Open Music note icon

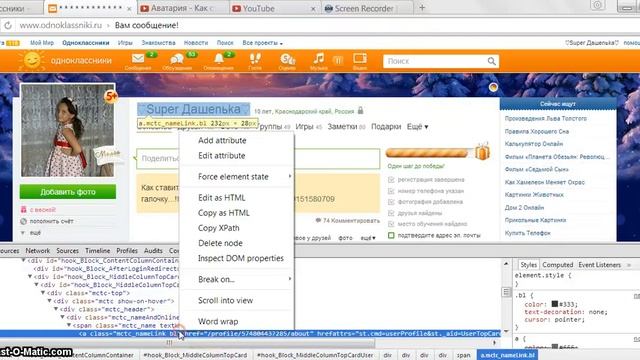[x=318, y=59]
